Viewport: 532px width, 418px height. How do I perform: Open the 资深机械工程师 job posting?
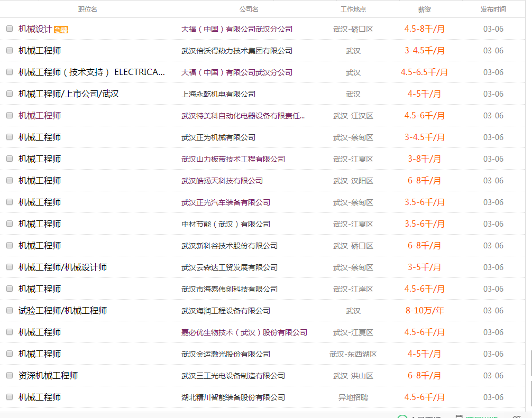[x=48, y=376]
